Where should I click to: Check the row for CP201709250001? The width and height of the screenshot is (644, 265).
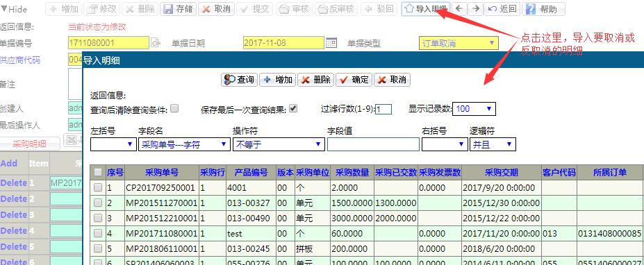(98, 188)
